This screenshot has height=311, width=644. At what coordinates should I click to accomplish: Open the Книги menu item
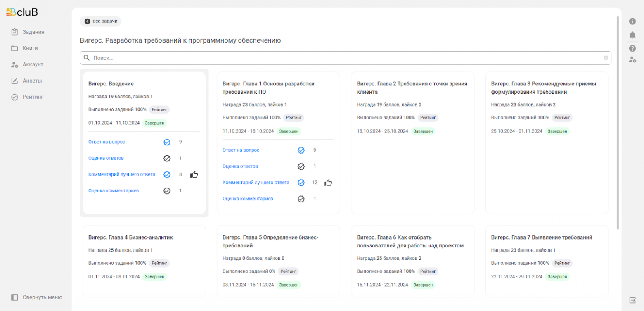click(x=30, y=48)
